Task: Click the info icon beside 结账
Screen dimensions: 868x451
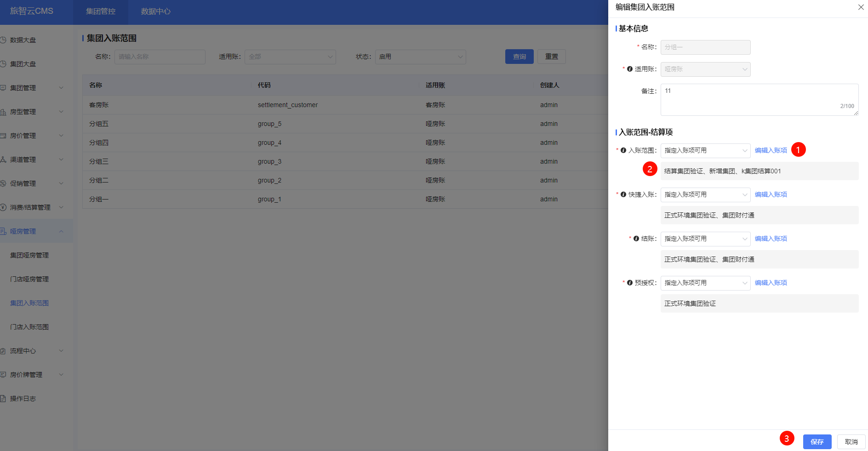Action: click(636, 239)
